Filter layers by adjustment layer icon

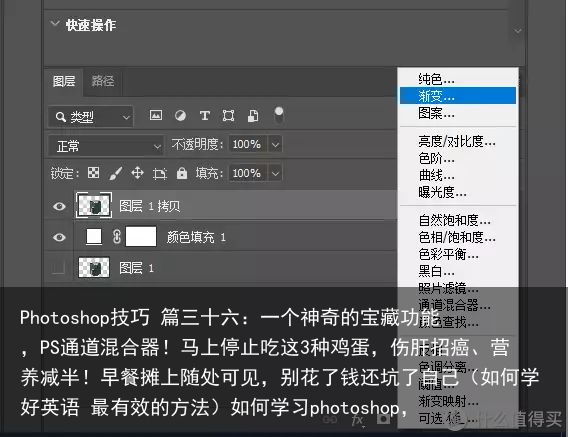pyautogui.click(x=180, y=116)
